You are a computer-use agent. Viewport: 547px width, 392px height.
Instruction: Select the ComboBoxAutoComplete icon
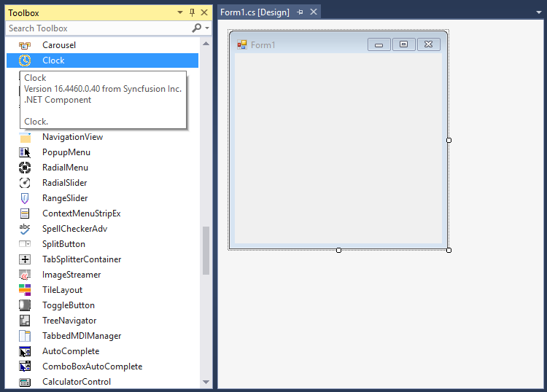(x=25, y=366)
